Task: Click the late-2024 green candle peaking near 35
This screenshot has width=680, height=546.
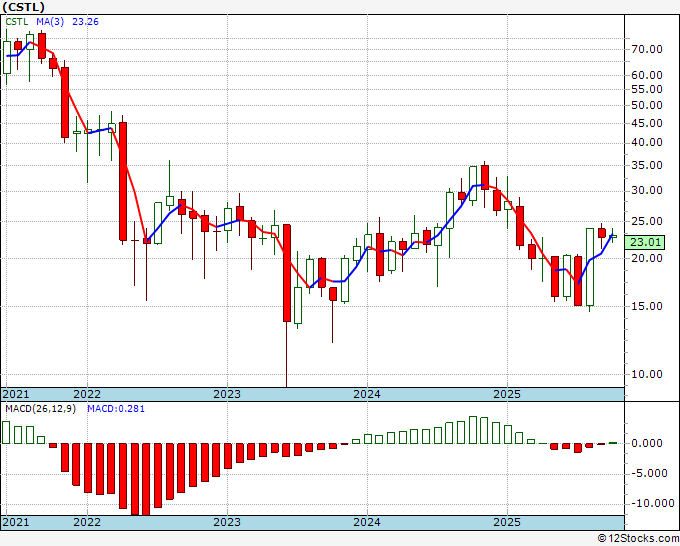Action: click(473, 184)
